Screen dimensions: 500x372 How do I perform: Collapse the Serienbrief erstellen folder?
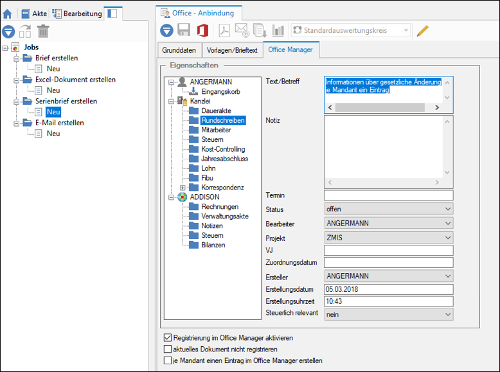[x=16, y=102]
